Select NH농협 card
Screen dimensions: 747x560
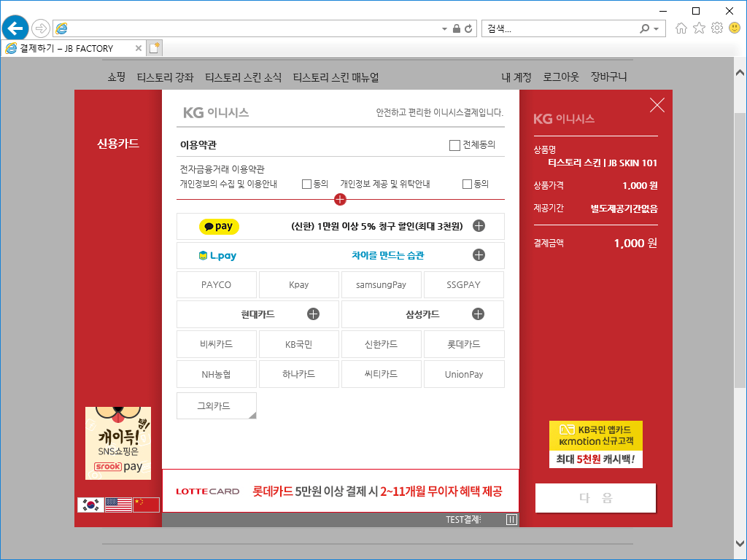pos(216,374)
